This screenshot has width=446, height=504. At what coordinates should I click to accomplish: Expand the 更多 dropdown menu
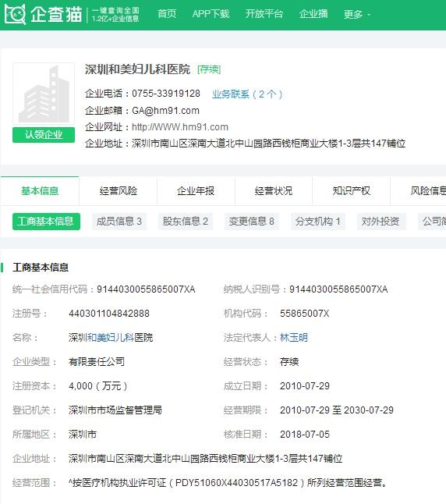(x=356, y=15)
